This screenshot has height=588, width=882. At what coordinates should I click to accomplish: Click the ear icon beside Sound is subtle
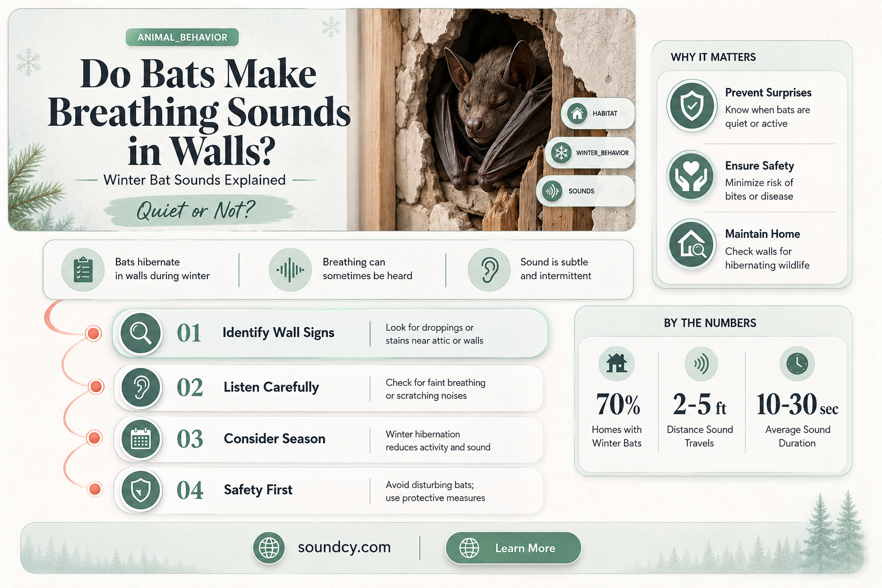[x=489, y=269]
